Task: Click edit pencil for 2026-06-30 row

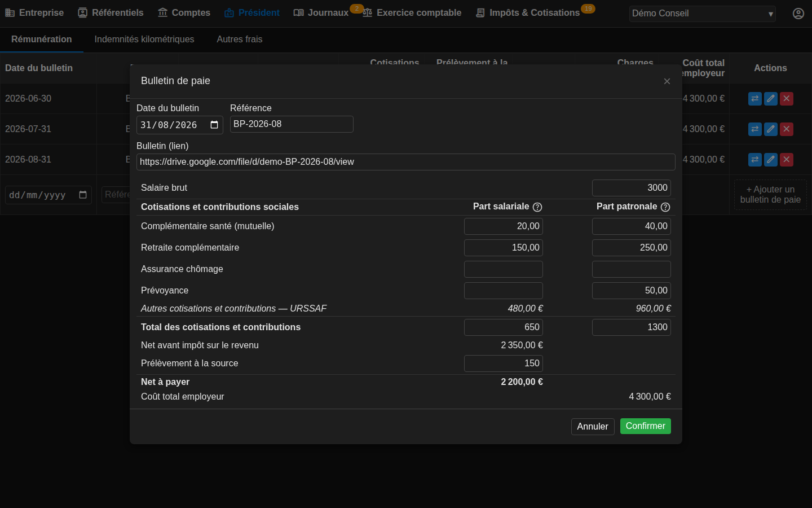Action: click(771, 99)
